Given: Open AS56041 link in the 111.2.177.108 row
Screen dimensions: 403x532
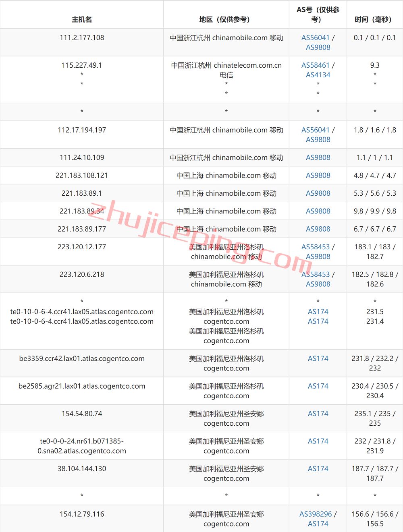Looking at the screenshot, I should click(x=316, y=37).
